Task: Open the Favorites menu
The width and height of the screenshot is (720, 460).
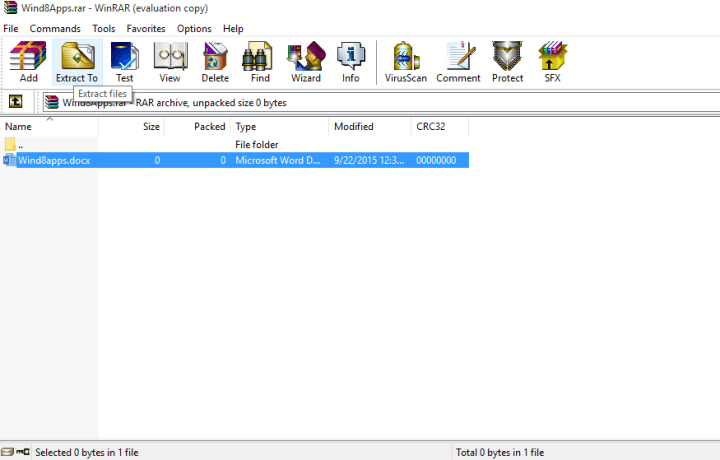Action: point(146,28)
